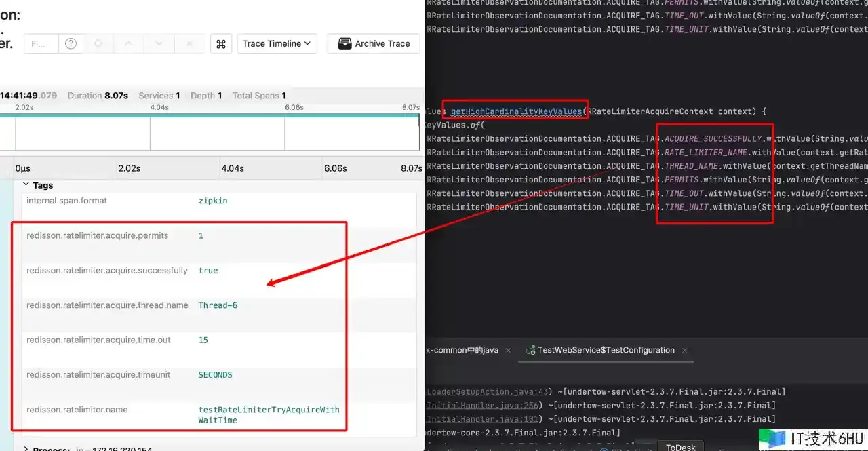This screenshot has width=868, height=451.
Task: Click getHighCardinalityKeyValues method name in the IDE
Action: pos(516,111)
